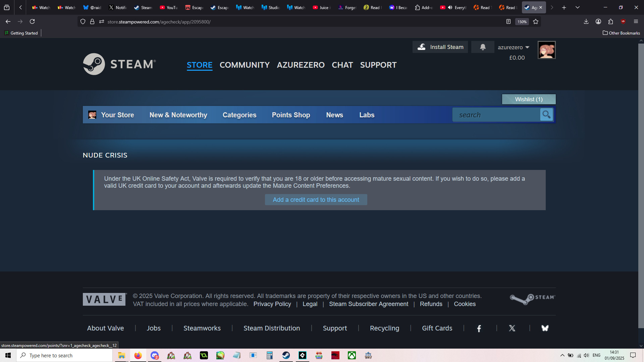Open the AZUREZERO profile menu
Image resolution: width=644 pixels, height=362 pixels.
(301, 65)
